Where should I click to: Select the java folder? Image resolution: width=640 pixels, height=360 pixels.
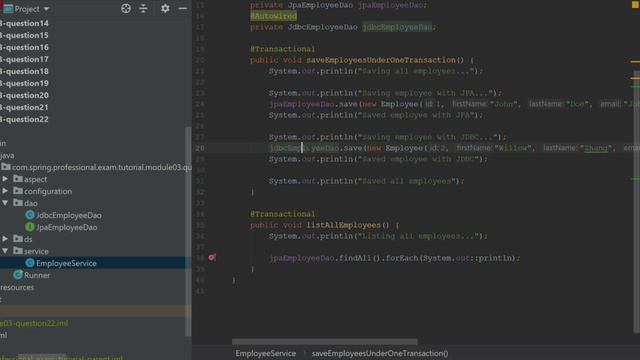[7, 156]
